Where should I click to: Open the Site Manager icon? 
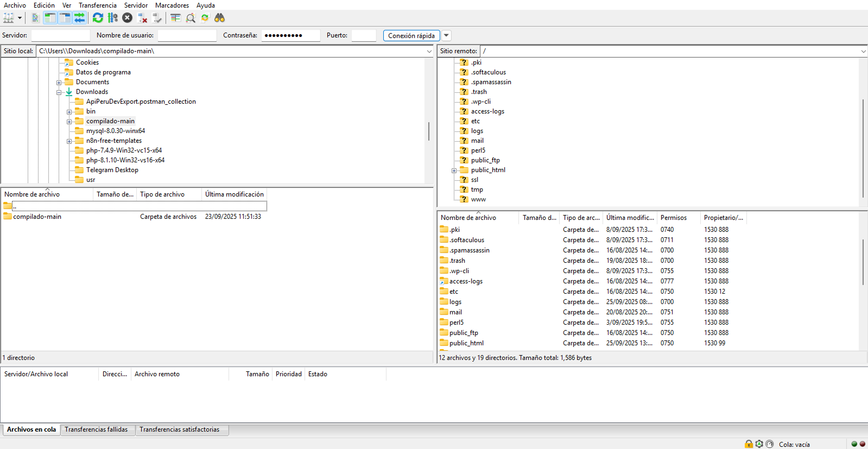9,18
